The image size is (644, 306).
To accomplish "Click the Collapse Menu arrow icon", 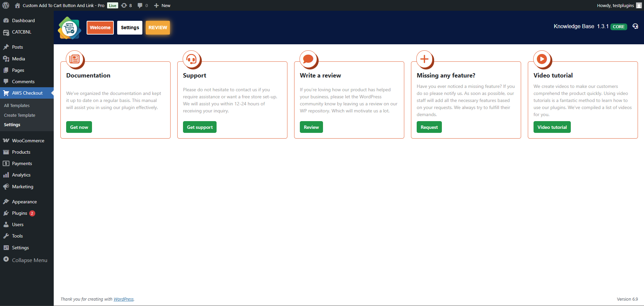I will [6, 259].
